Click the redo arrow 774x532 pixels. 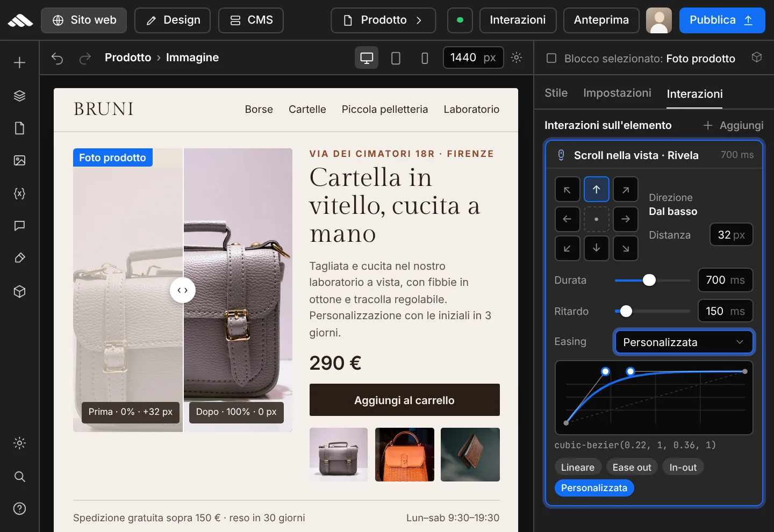tap(85, 58)
